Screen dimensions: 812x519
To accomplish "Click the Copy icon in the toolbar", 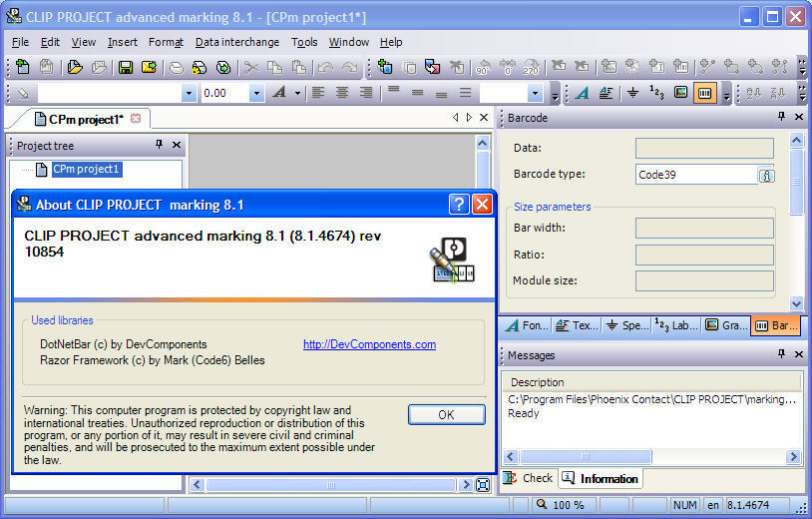I will coord(274,67).
